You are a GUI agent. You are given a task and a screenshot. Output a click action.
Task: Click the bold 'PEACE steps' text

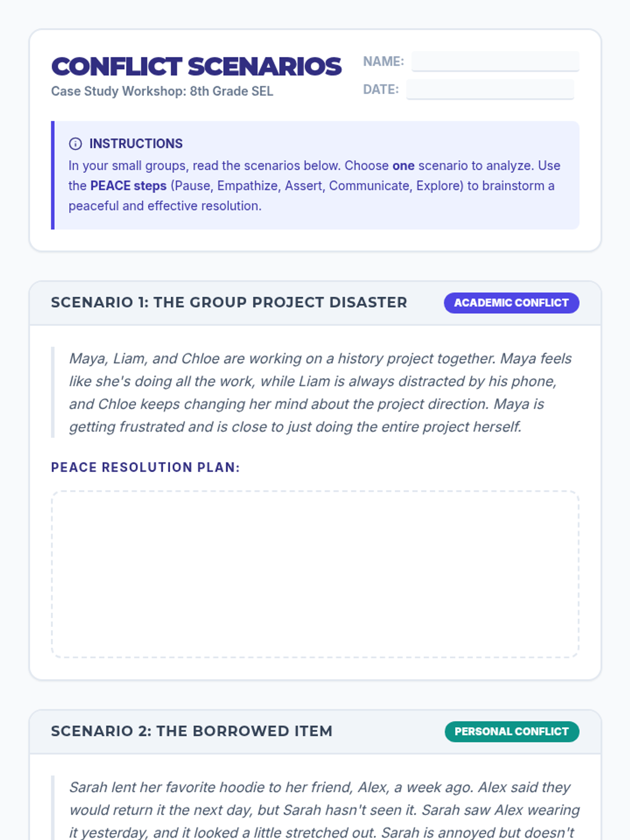(x=128, y=186)
